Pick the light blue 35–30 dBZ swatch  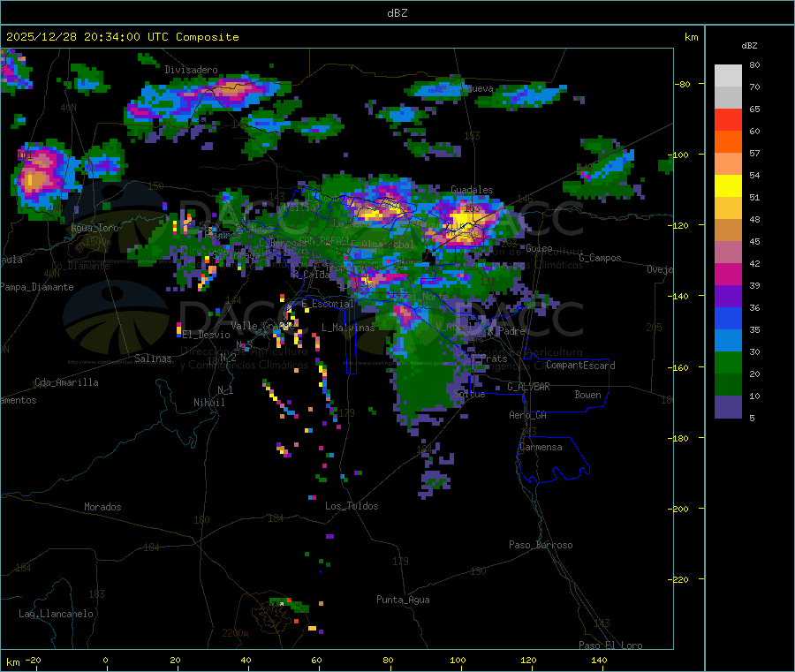[728, 341]
